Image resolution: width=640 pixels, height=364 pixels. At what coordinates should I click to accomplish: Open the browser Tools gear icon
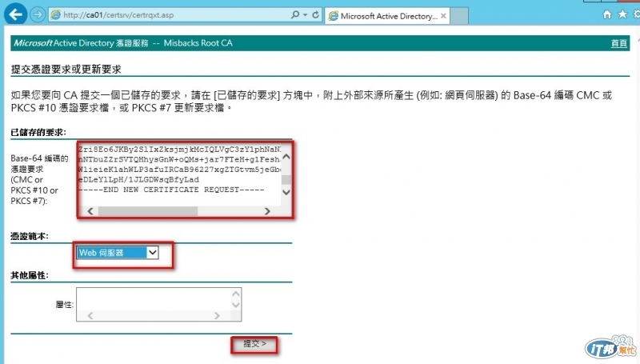pos(636,14)
